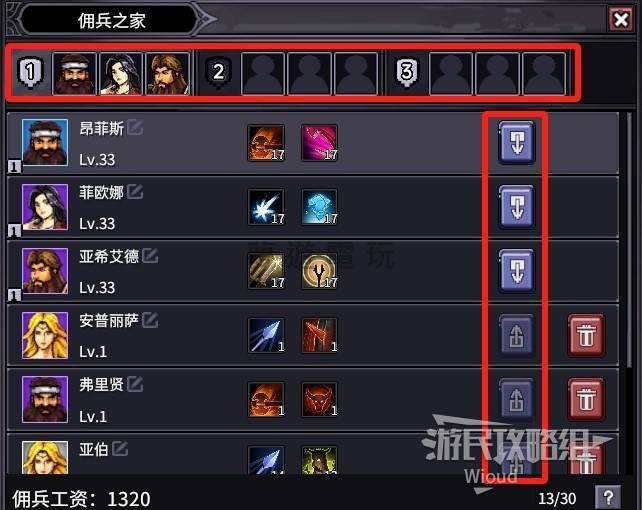Viewport: 642px width, 510px height.
Task: Switch to the team 2 shield badge
Action: point(218,72)
